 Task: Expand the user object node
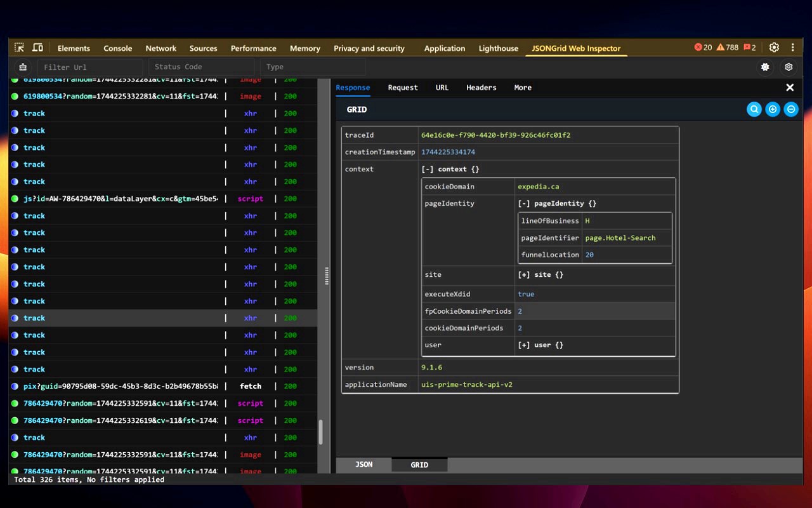point(524,345)
